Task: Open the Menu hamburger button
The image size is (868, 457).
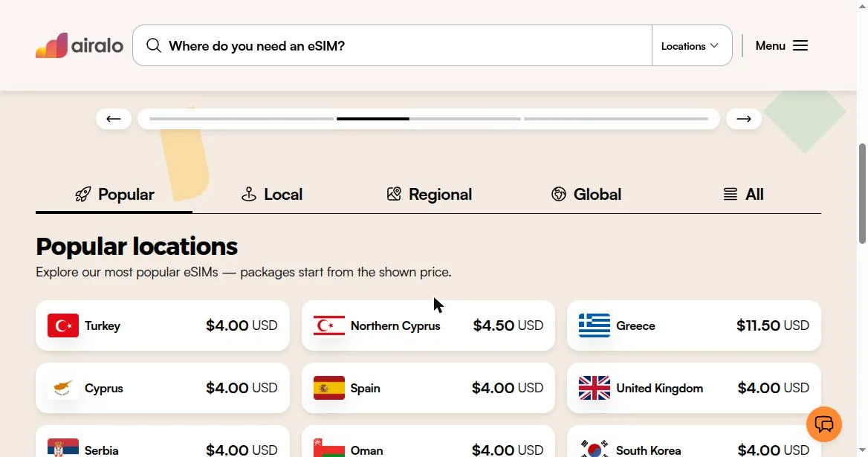Action: point(782,45)
